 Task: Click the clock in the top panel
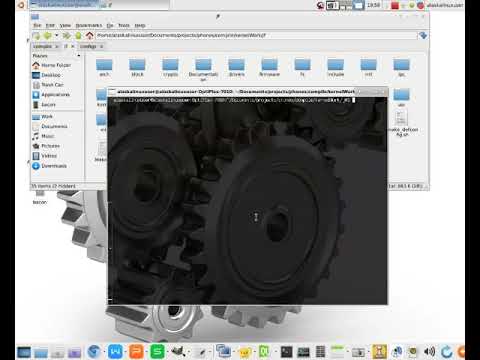pyautogui.click(x=373, y=5)
